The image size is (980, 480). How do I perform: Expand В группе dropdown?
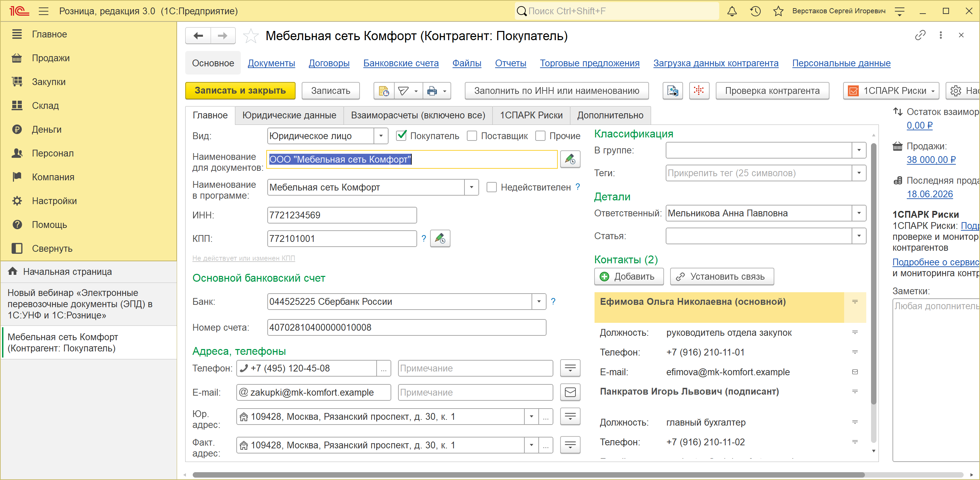tap(859, 150)
